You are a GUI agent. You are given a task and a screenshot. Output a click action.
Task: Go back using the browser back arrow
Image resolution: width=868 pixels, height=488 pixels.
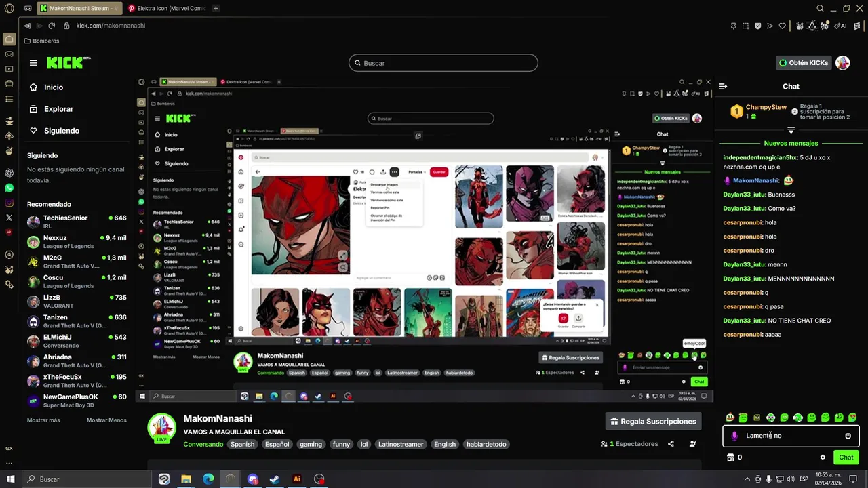pos(27,26)
